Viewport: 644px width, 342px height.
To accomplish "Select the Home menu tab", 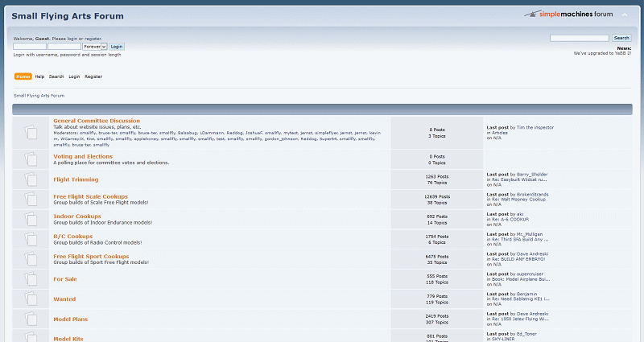I will tap(23, 76).
